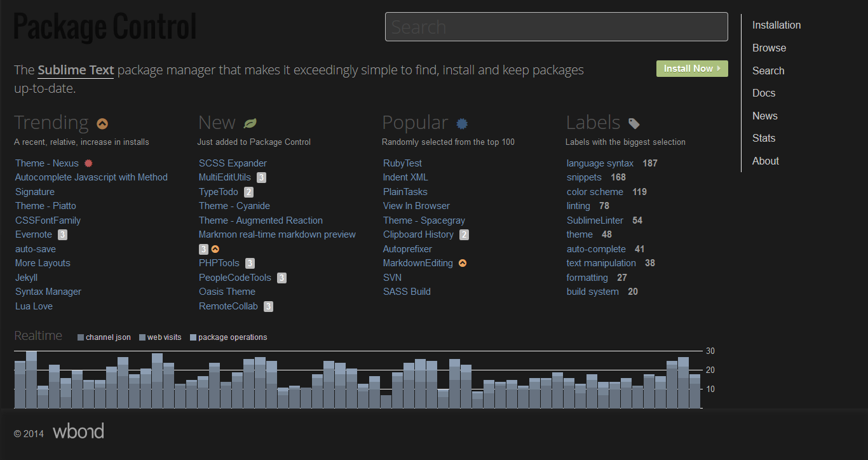The image size is (868, 460).
Task: Open the Theme - Nexus package
Action: point(47,163)
